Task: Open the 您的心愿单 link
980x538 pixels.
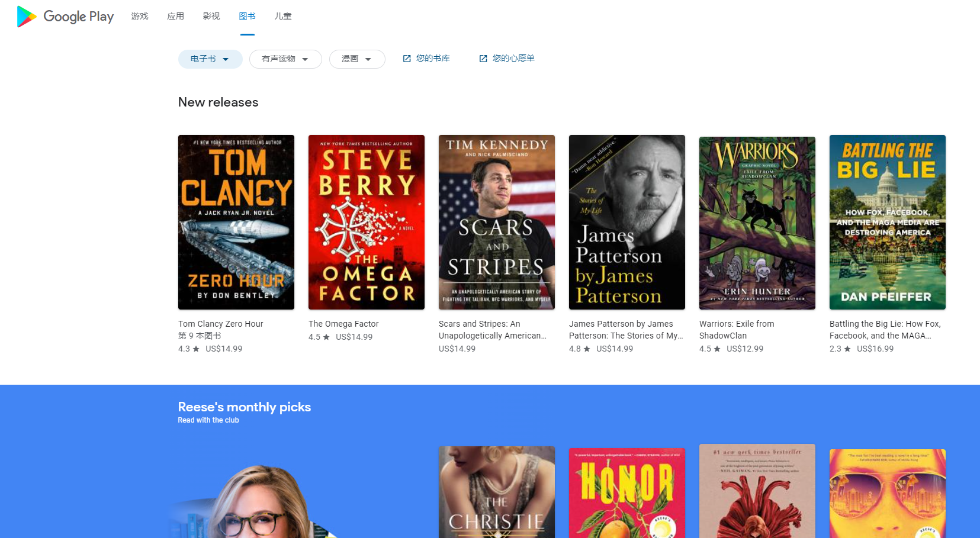Action: click(513, 59)
